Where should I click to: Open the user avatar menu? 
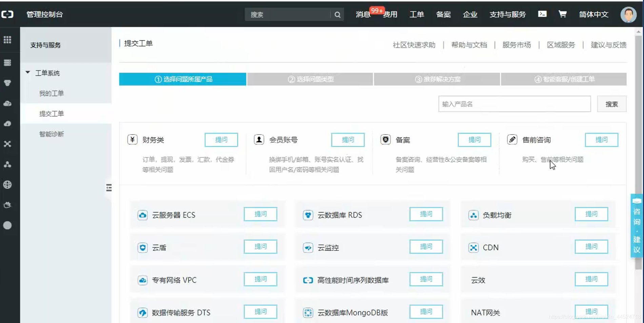[x=628, y=15]
